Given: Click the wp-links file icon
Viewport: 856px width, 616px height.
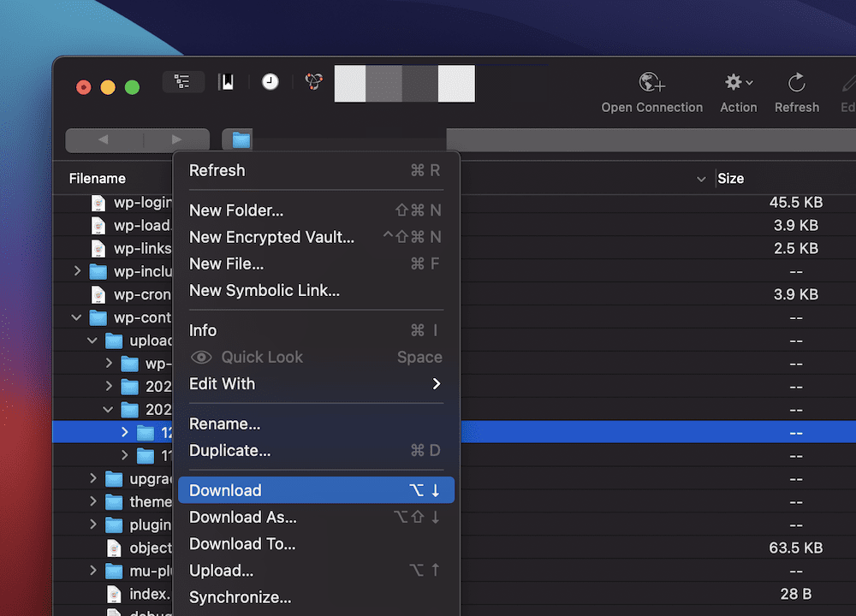Looking at the screenshot, I should pos(98,249).
